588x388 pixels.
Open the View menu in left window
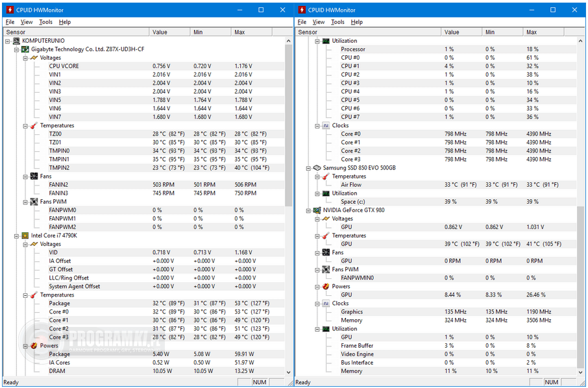point(27,22)
